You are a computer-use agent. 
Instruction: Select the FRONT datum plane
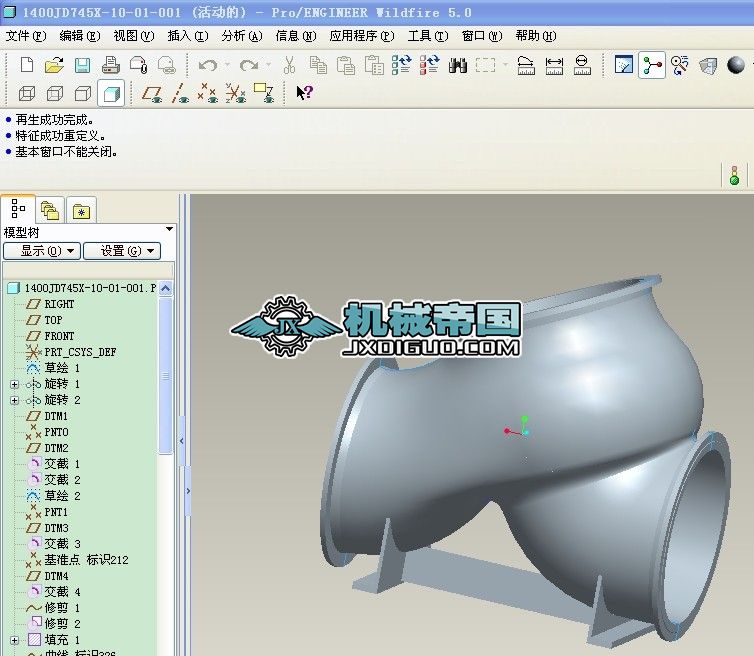tap(50, 336)
